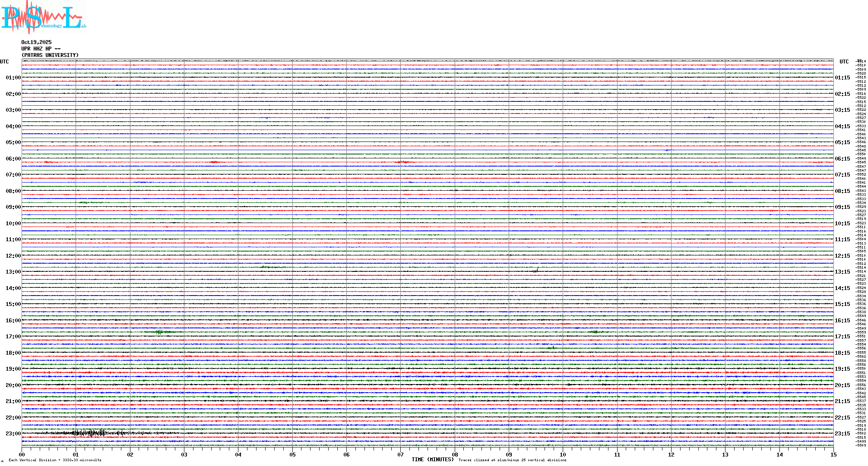868x466 pixels.
Task: Select the 23:00 hour label on left
Action: (x=13, y=434)
